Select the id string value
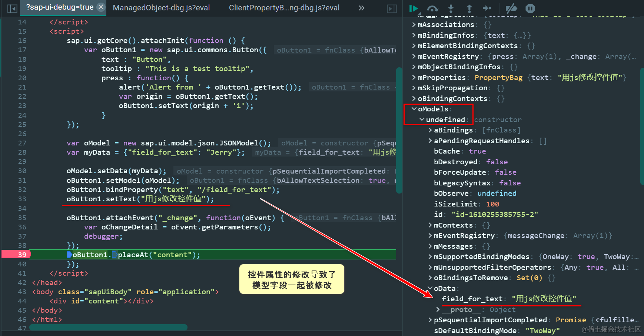This screenshot has width=644, height=336. (495, 215)
